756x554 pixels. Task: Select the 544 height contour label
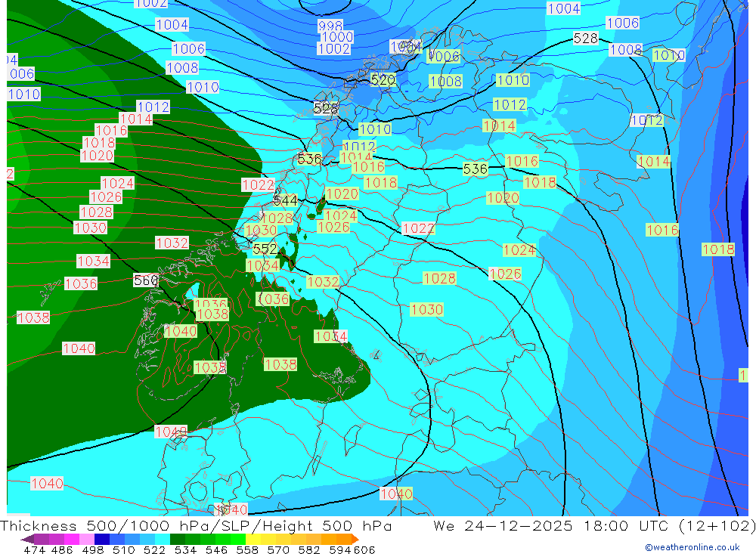coord(286,200)
